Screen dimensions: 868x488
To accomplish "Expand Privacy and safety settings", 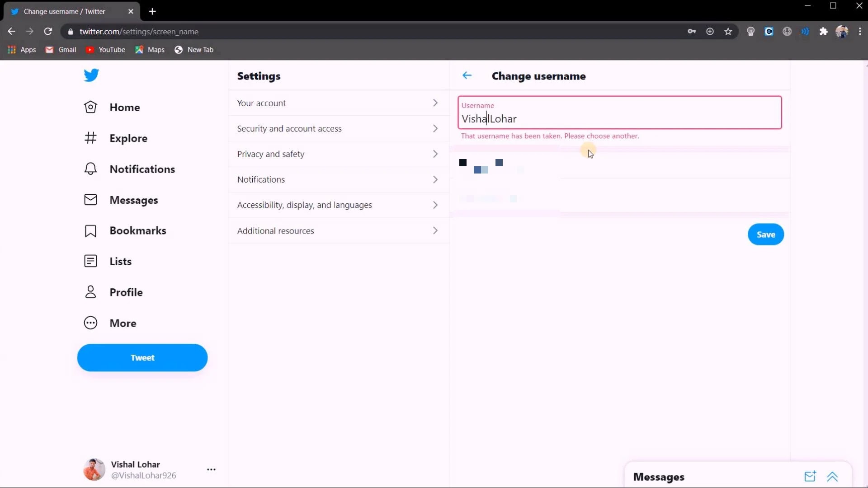I will click(338, 154).
